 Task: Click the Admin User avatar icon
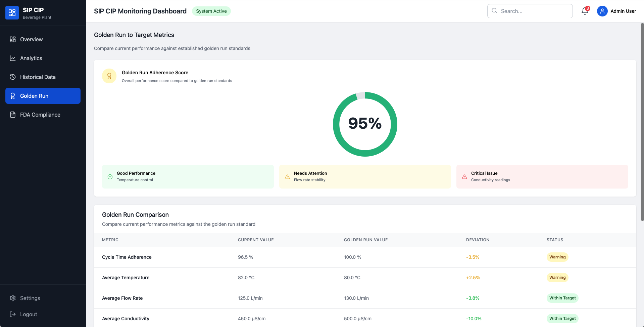click(x=602, y=11)
